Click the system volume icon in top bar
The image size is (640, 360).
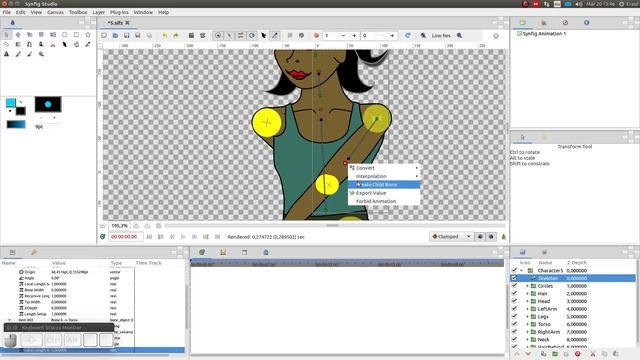coord(579,4)
